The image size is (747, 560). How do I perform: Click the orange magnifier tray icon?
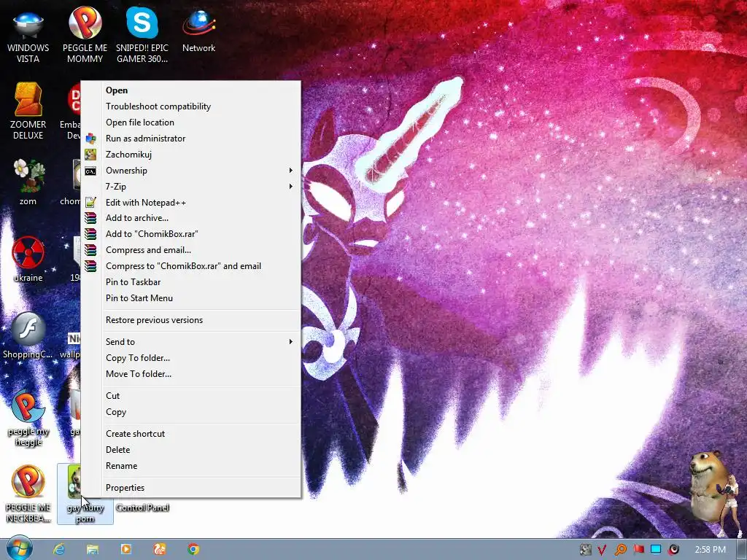[620, 550]
